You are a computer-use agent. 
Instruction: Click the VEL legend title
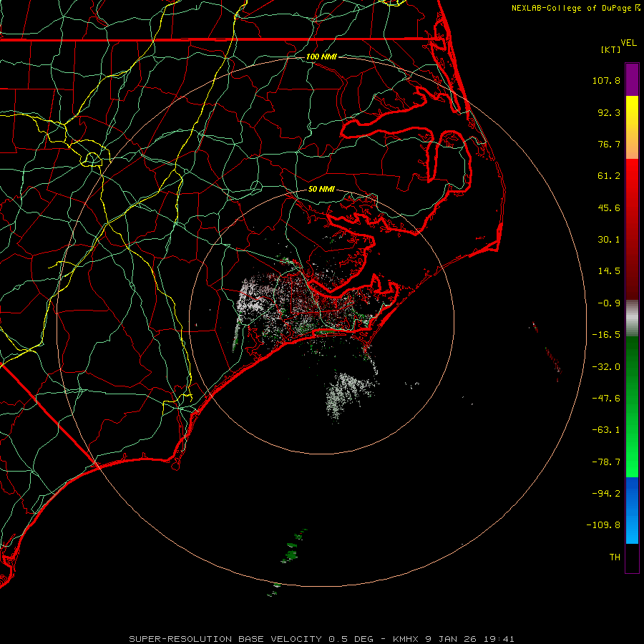click(628, 43)
